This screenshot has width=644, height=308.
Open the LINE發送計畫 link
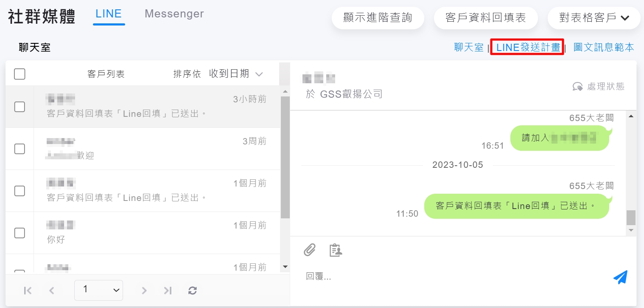click(x=527, y=47)
